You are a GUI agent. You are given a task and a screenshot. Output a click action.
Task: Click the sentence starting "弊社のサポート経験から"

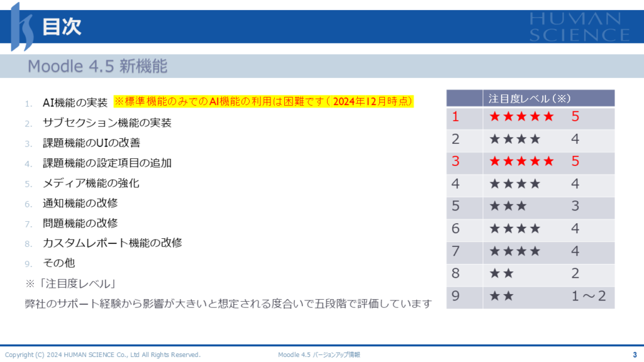[x=228, y=304]
